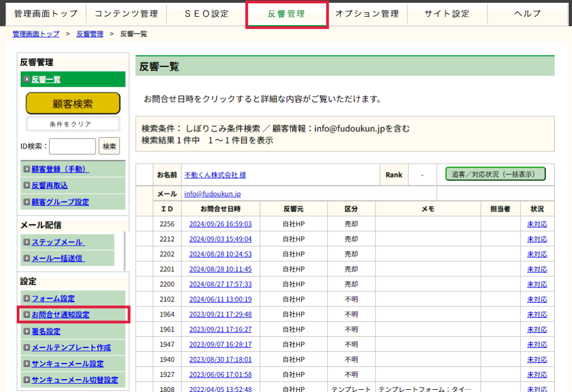The width and height of the screenshot is (572, 392).
Task: Click the arrow icon beside フォーム設定
Action: [x=27, y=299]
